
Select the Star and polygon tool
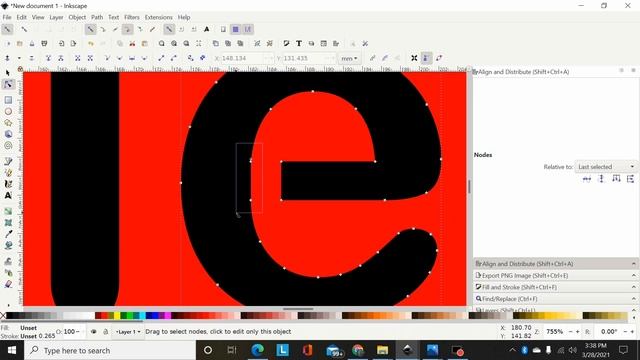[x=8, y=123]
